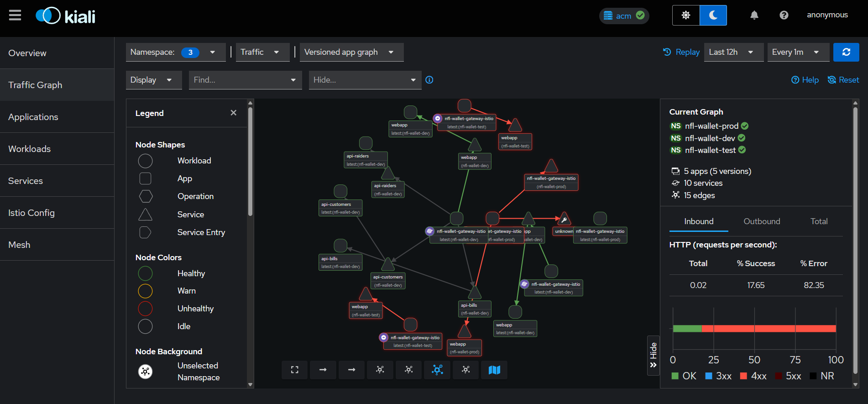Switch to the Outbound tab
The height and width of the screenshot is (404, 868).
click(761, 221)
